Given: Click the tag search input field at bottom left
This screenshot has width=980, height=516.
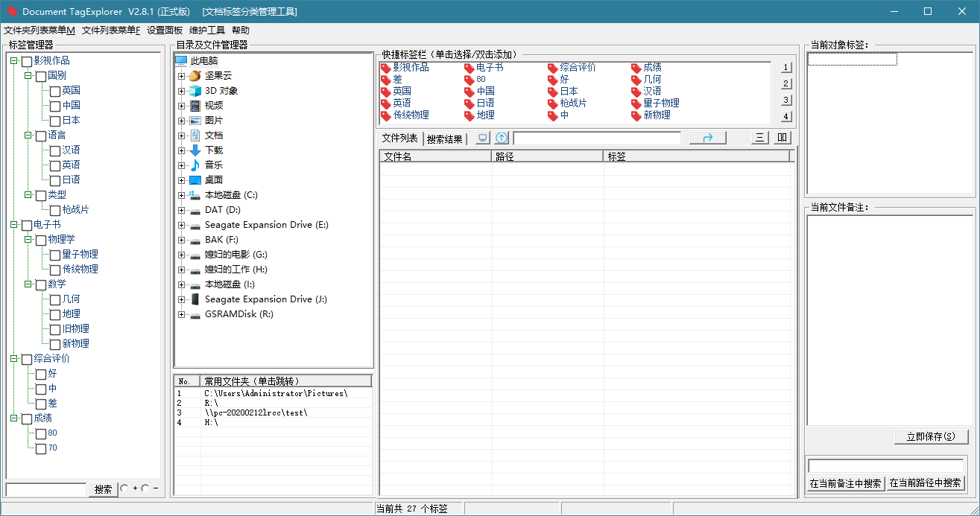Looking at the screenshot, I should 46,489.
